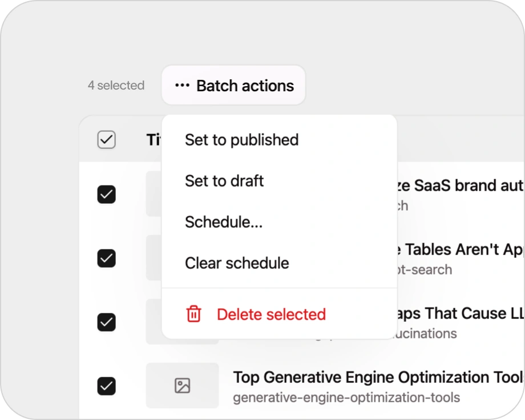This screenshot has width=525, height=420.
Task: Toggle the select-all checkbox in the table header
Action: [x=106, y=139]
